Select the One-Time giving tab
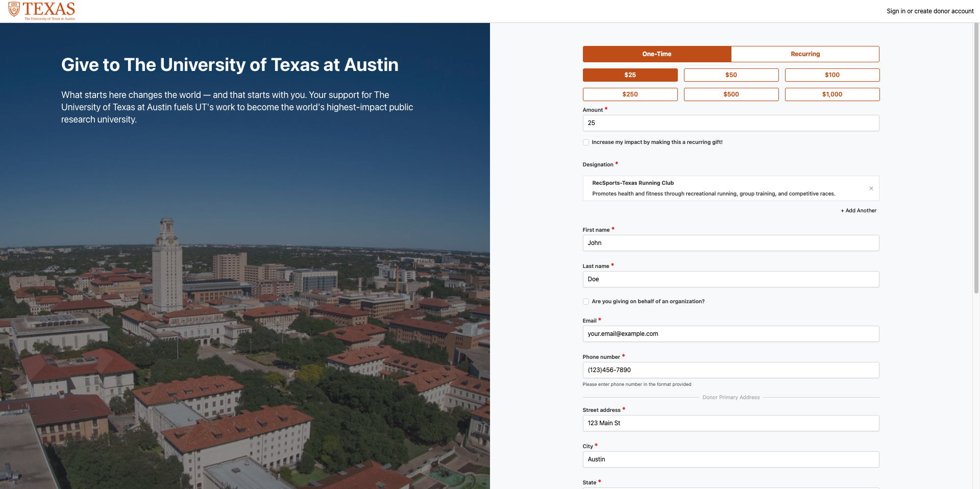980x489 pixels. [656, 54]
